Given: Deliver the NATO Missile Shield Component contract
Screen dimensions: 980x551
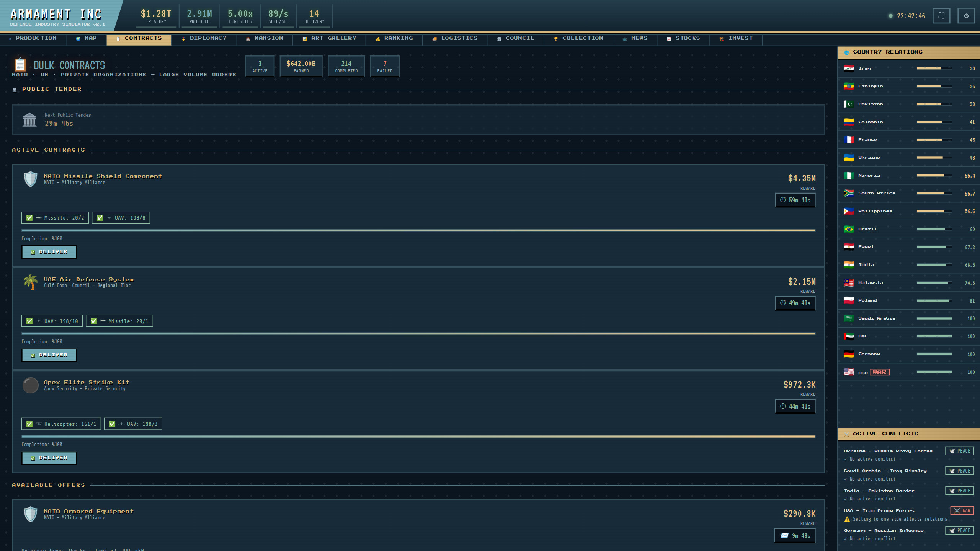Looking at the screenshot, I should [49, 252].
